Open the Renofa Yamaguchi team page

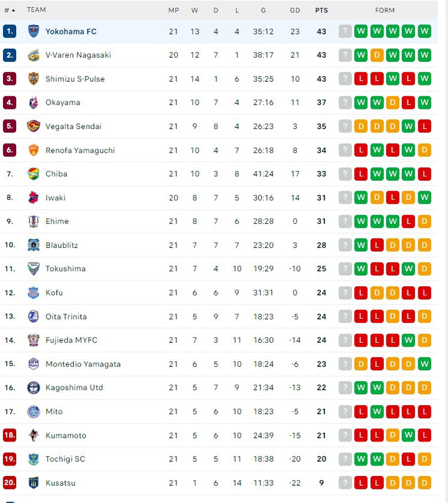80,150
